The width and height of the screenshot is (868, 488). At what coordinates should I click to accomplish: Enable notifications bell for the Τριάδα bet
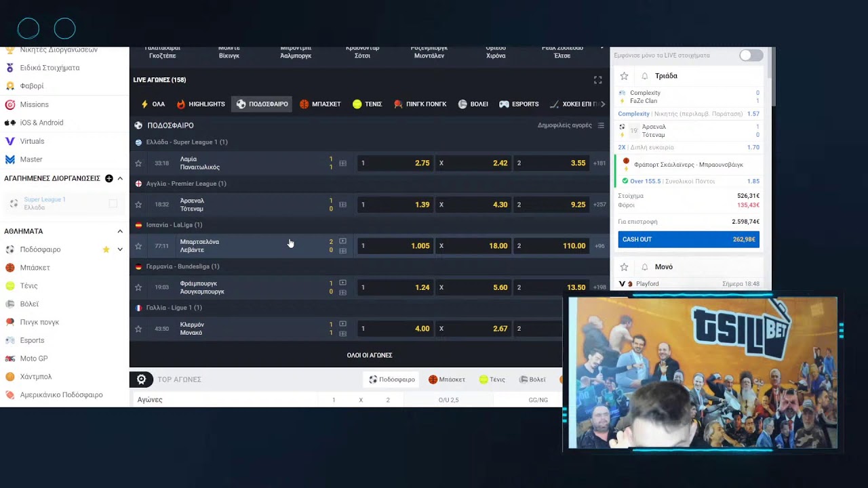[645, 76]
